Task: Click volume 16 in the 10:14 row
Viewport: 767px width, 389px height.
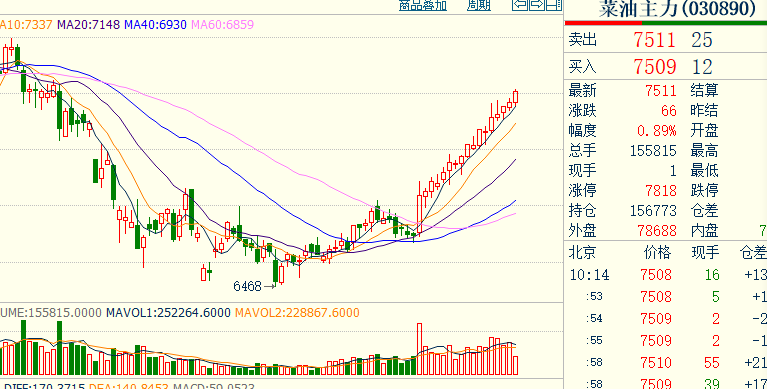Action: (x=712, y=275)
